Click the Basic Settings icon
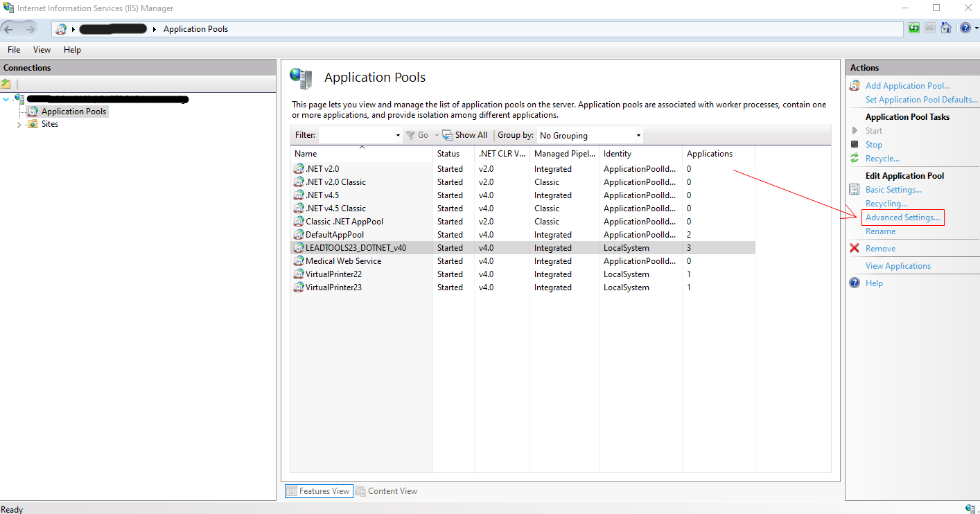Image resolution: width=980 pixels, height=514 pixels. click(855, 189)
